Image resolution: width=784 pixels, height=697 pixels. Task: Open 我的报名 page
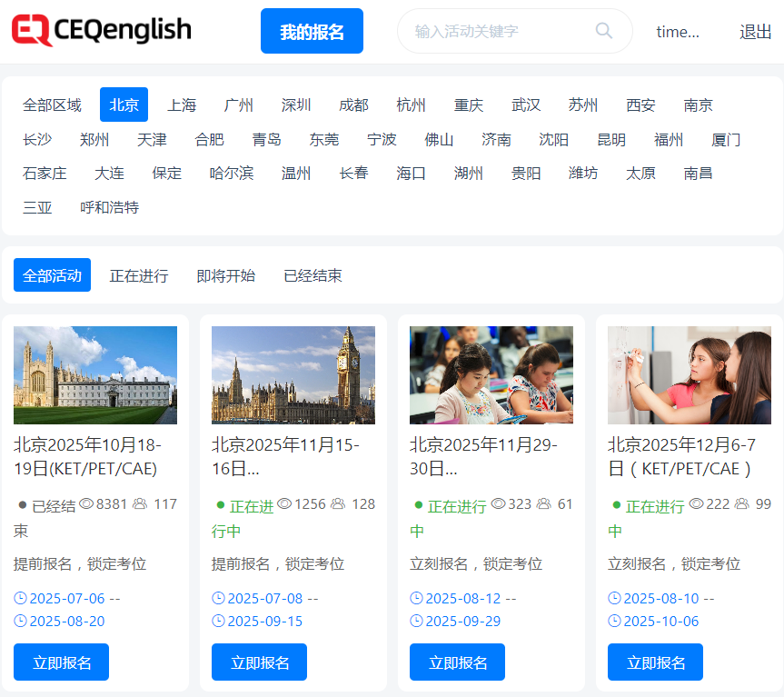[312, 32]
